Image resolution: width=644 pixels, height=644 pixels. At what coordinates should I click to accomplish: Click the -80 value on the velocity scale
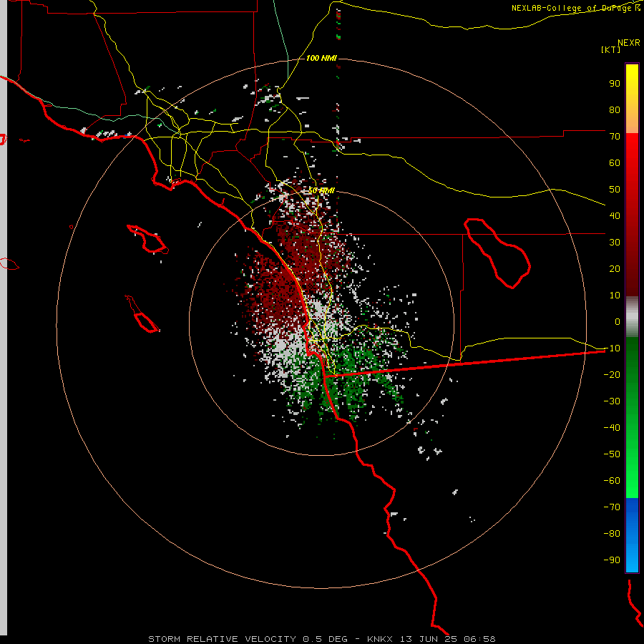click(612, 534)
